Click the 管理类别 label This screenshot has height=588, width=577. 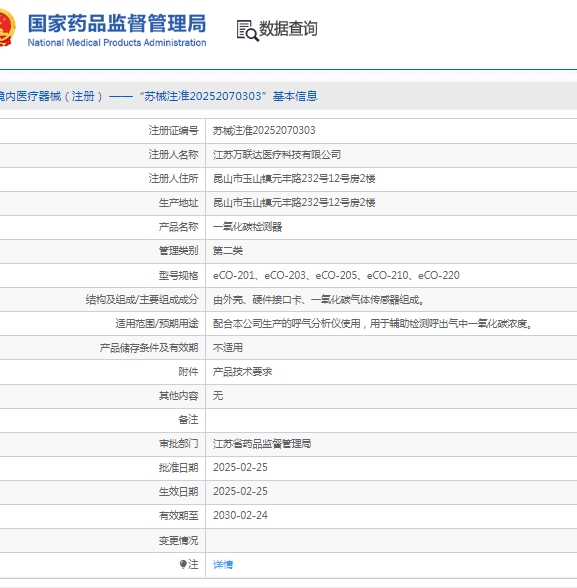click(x=178, y=250)
